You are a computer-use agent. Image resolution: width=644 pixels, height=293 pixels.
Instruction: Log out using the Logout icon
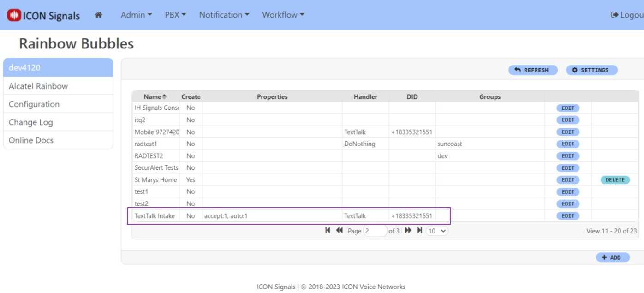[614, 15]
